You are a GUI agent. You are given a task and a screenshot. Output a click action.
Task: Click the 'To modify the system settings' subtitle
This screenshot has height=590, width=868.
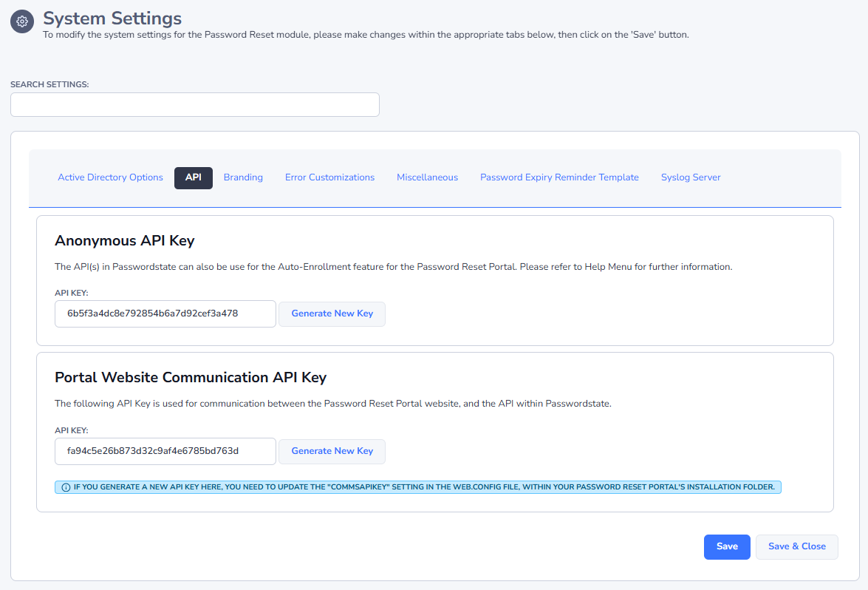pos(366,34)
